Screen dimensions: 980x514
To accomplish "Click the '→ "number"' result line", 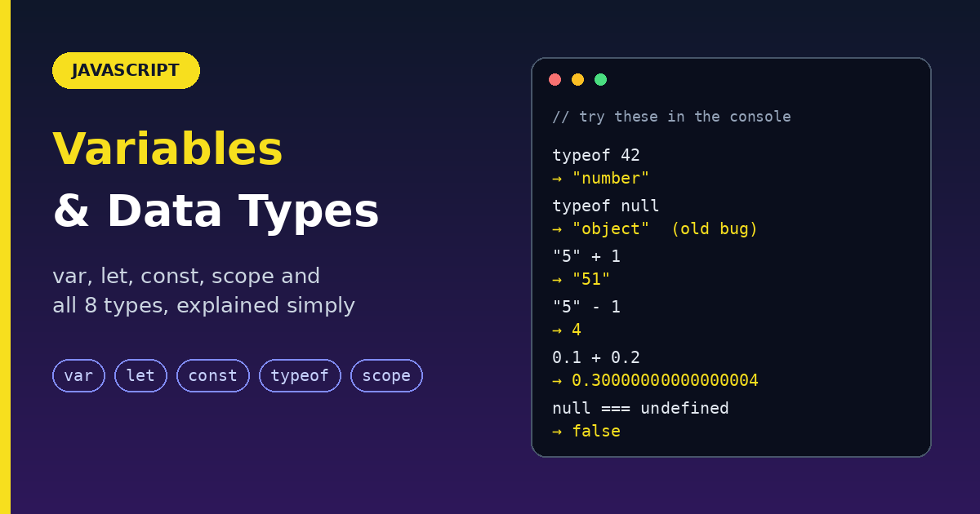I will point(601,178).
